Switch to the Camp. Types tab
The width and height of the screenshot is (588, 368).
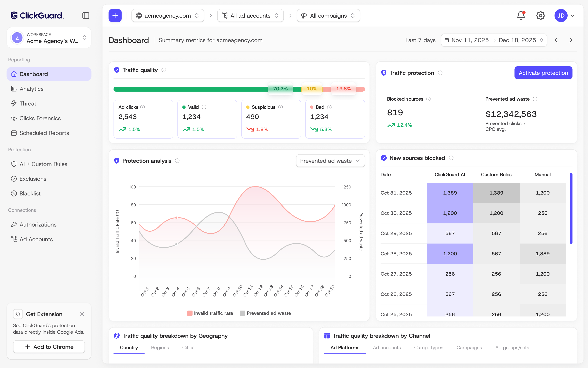[429, 348]
